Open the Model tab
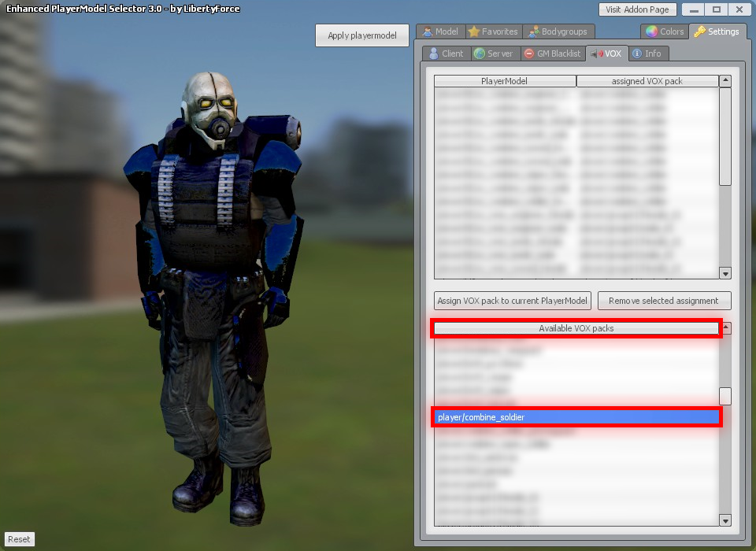The width and height of the screenshot is (756, 551). point(440,31)
